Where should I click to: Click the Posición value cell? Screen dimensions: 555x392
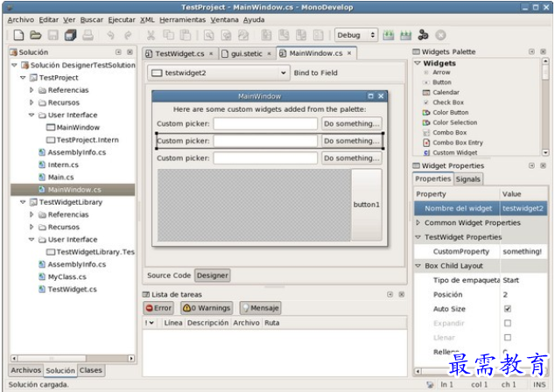[x=523, y=294]
